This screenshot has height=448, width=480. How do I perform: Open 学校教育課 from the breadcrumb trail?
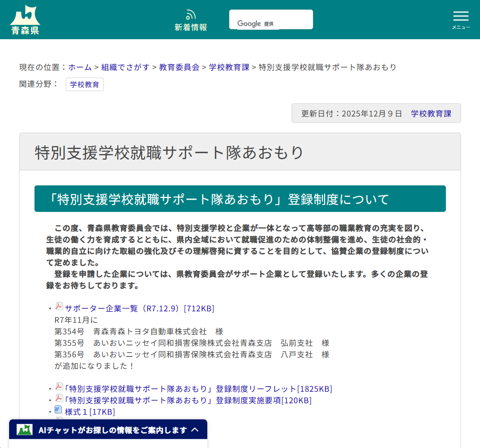coord(229,67)
